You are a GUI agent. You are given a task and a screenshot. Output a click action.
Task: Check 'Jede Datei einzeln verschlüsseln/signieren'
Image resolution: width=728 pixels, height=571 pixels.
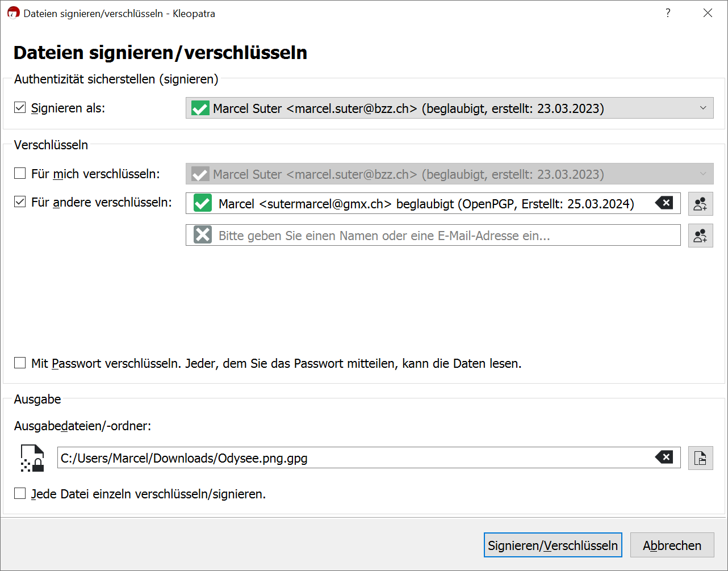pyautogui.click(x=20, y=494)
